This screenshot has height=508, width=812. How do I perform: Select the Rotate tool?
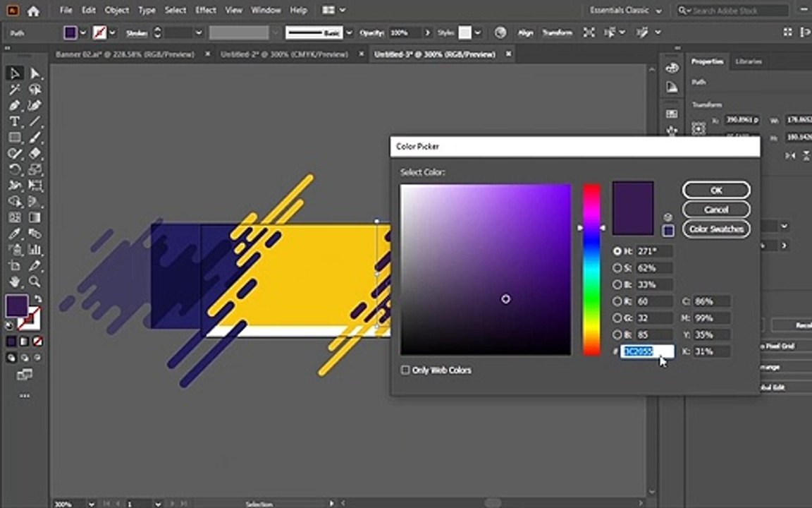pos(15,169)
